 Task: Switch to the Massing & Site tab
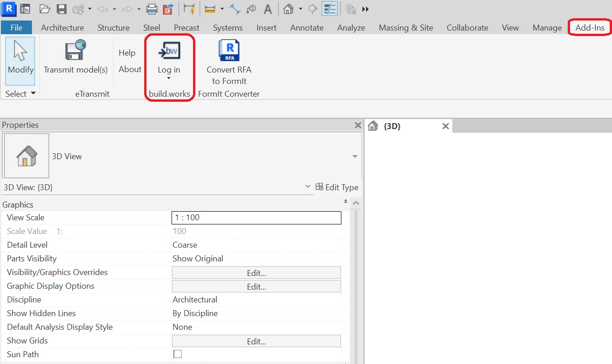click(406, 27)
